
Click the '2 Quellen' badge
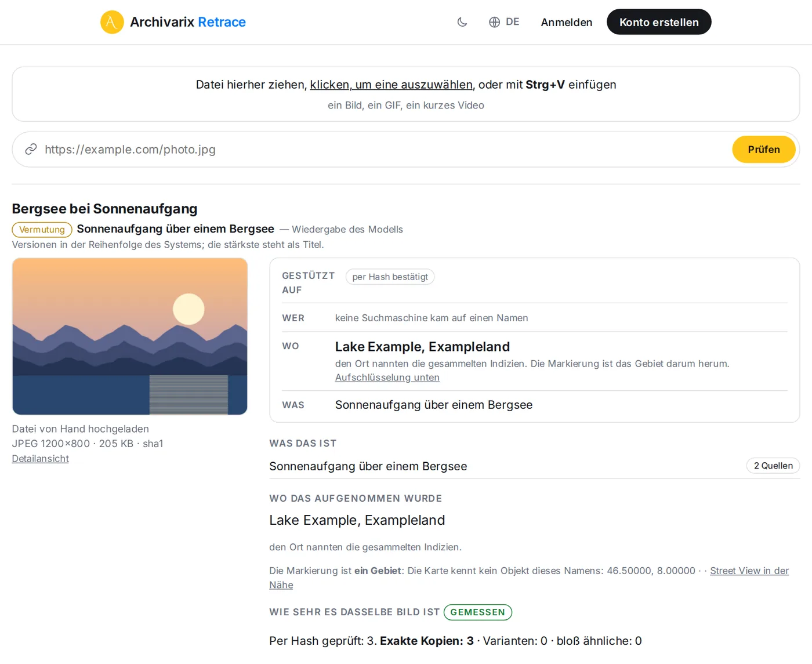click(773, 466)
